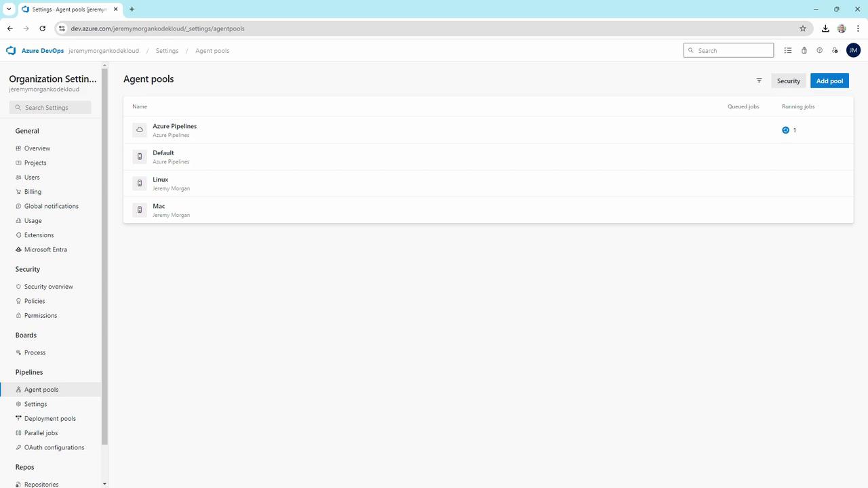Click the Settings breadcrumb in the header

167,51
